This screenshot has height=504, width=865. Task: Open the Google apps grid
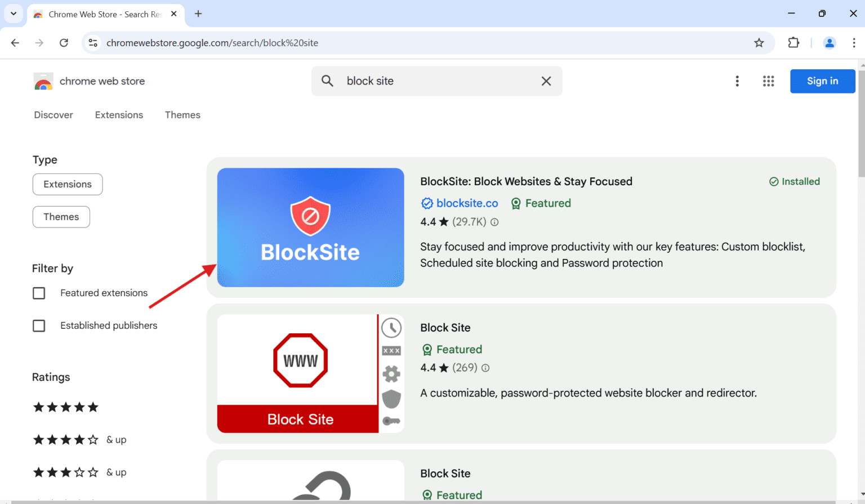click(768, 81)
